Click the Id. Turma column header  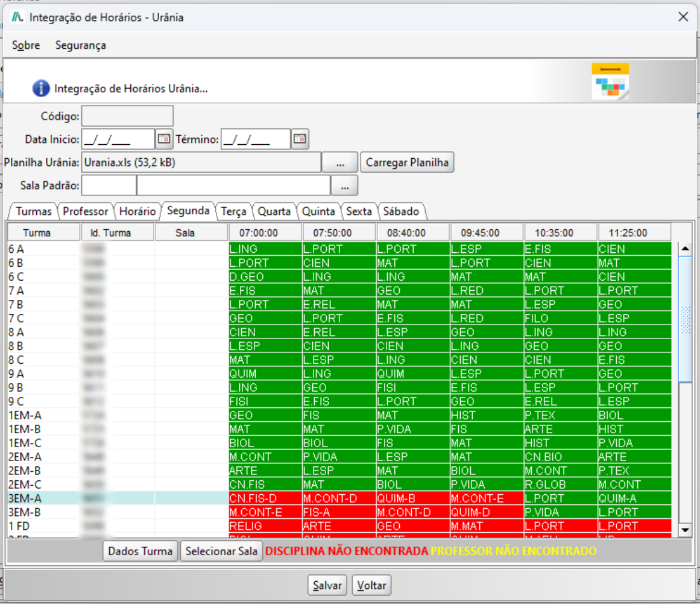pos(118,233)
